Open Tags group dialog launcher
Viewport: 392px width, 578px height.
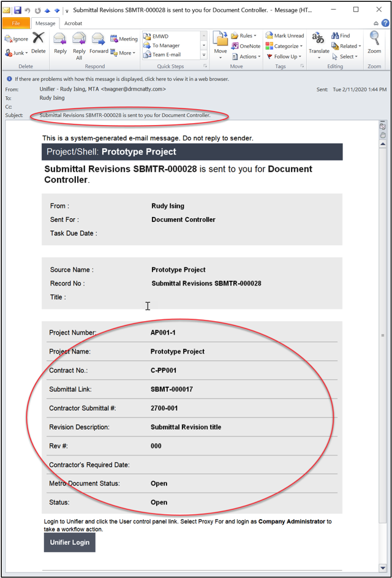[x=302, y=66]
